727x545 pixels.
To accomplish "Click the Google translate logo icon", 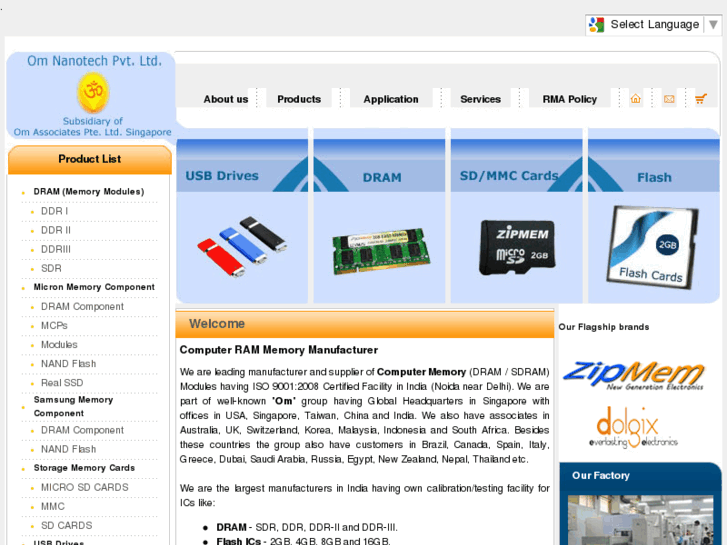I will click(x=596, y=24).
